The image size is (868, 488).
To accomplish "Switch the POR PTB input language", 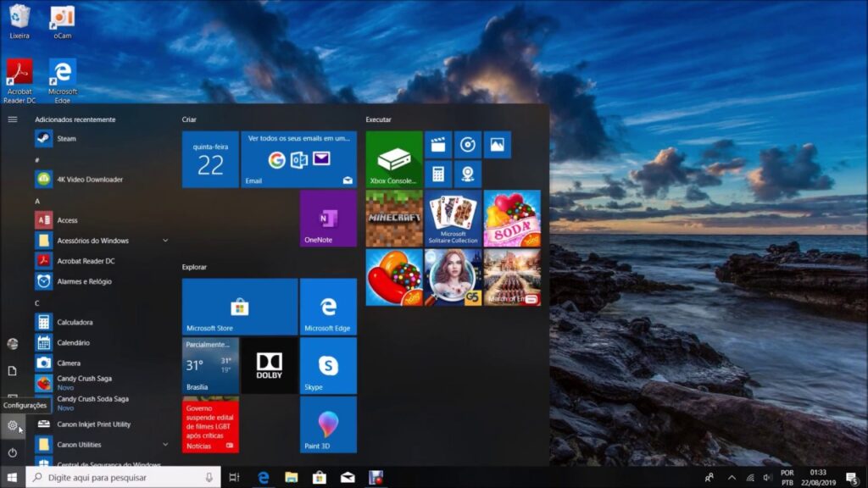I will [787, 478].
